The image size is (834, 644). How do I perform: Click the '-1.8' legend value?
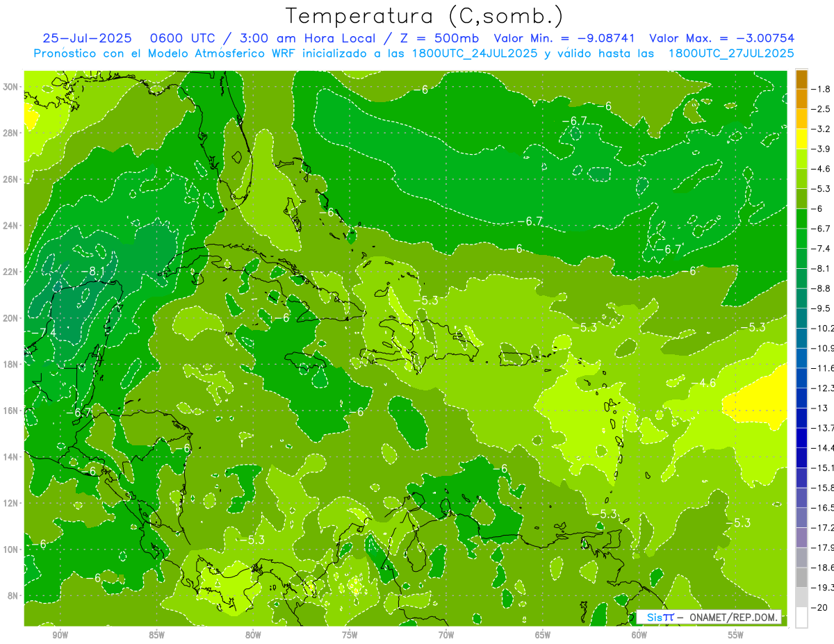point(822,89)
